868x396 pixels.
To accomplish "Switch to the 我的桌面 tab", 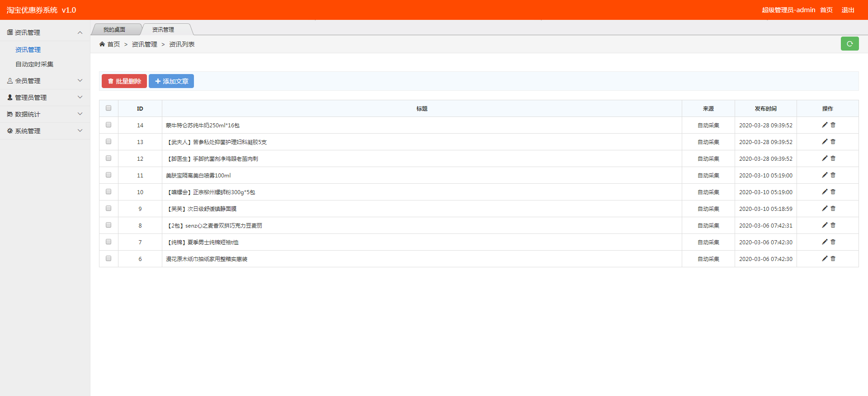I will [114, 30].
